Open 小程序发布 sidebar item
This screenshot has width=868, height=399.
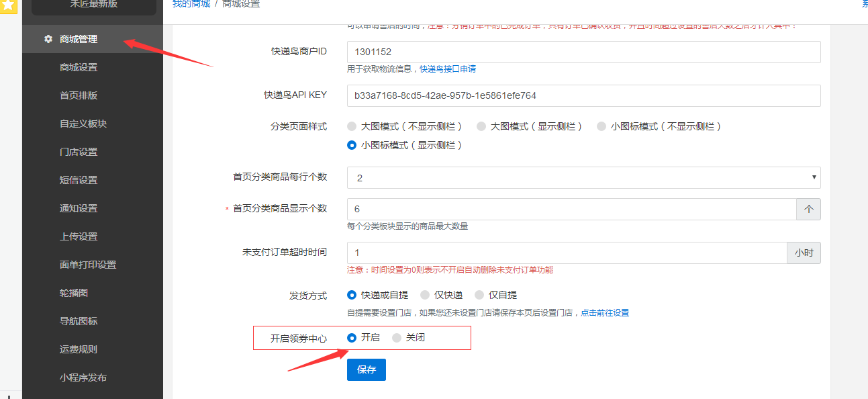coord(83,378)
